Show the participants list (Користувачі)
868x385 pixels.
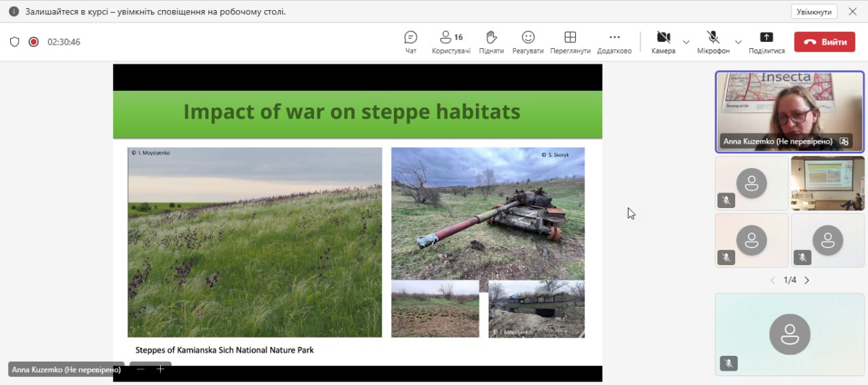[451, 42]
